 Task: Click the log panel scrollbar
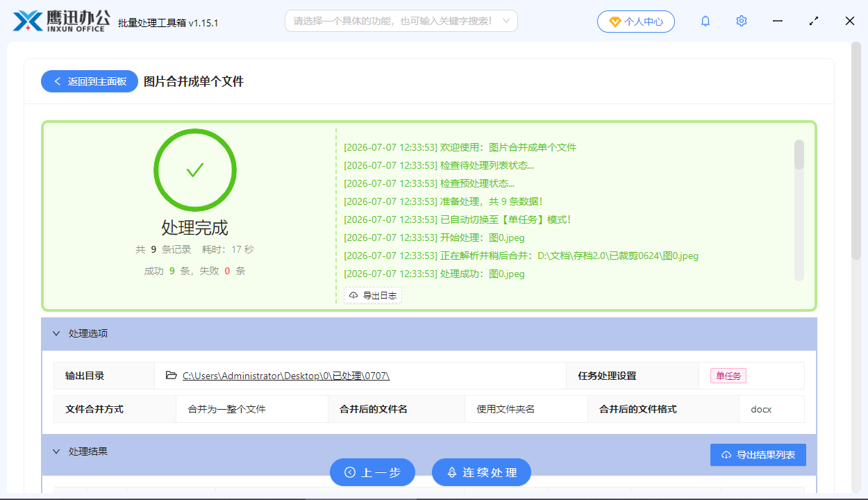pos(799,154)
